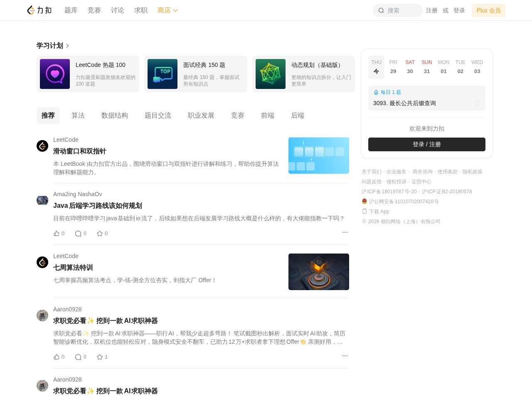Click 沪ICP备18019787号-20 link
Viewport: 532px width, 399px height.
[x=389, y=192]
